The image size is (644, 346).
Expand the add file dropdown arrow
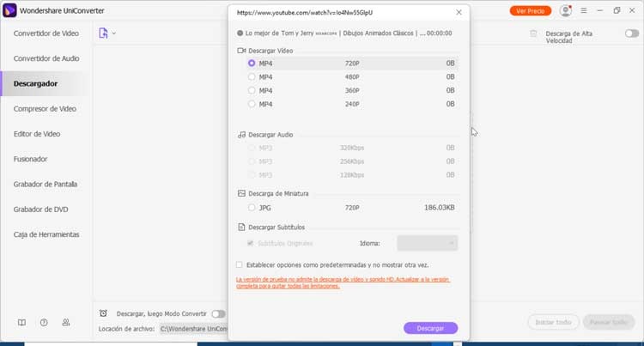tap(113, 33)
